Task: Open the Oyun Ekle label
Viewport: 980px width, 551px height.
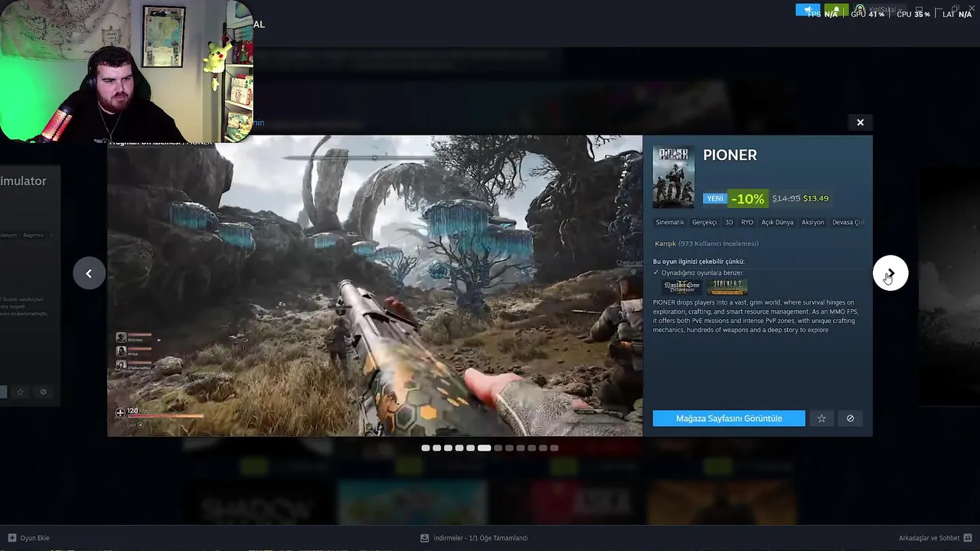Action: pos(34,538)
